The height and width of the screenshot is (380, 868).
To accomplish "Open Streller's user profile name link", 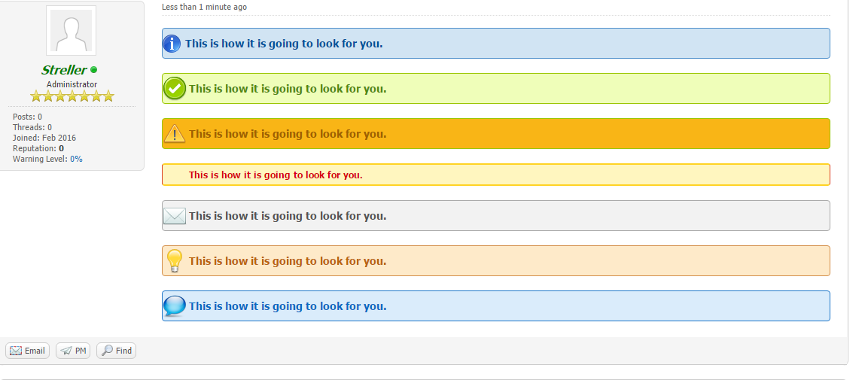I will tap(64, 70).
